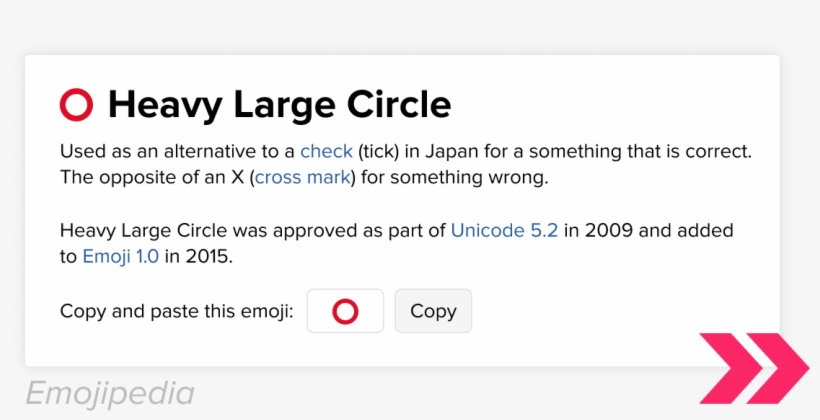
Task: Click the right chevron of the pink arrows
Action: pyautogui.click(x=779, y=369)
